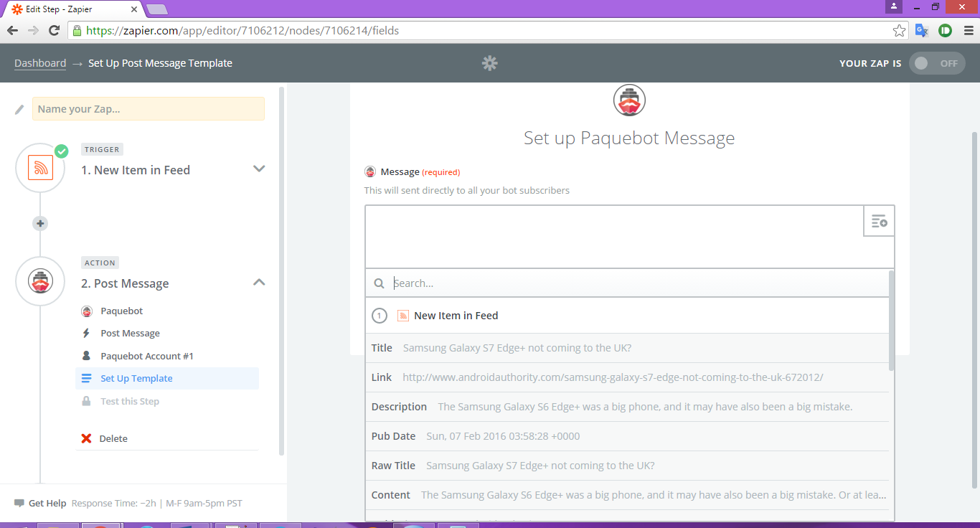Click the left sidebar scrollbar

pos(281,271)
